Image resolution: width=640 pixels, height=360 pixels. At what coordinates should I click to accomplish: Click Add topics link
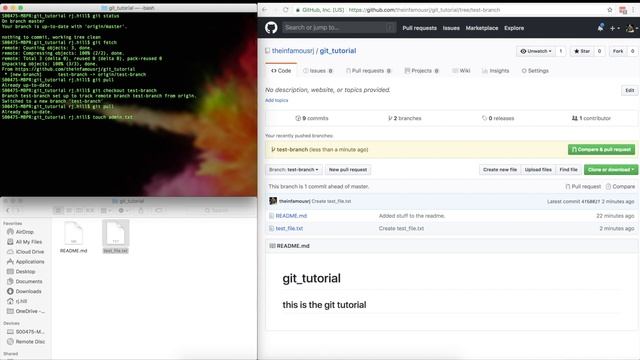coord(276,100)
